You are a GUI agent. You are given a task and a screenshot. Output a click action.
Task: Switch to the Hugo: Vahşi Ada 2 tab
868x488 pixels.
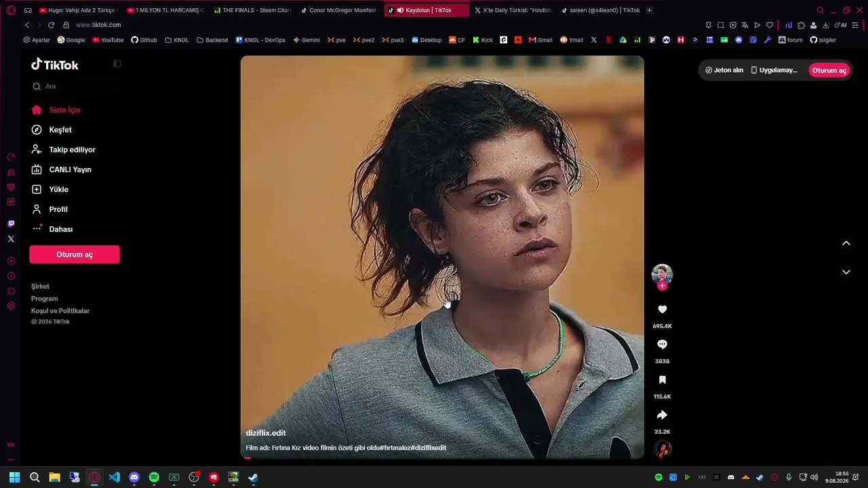78,10
